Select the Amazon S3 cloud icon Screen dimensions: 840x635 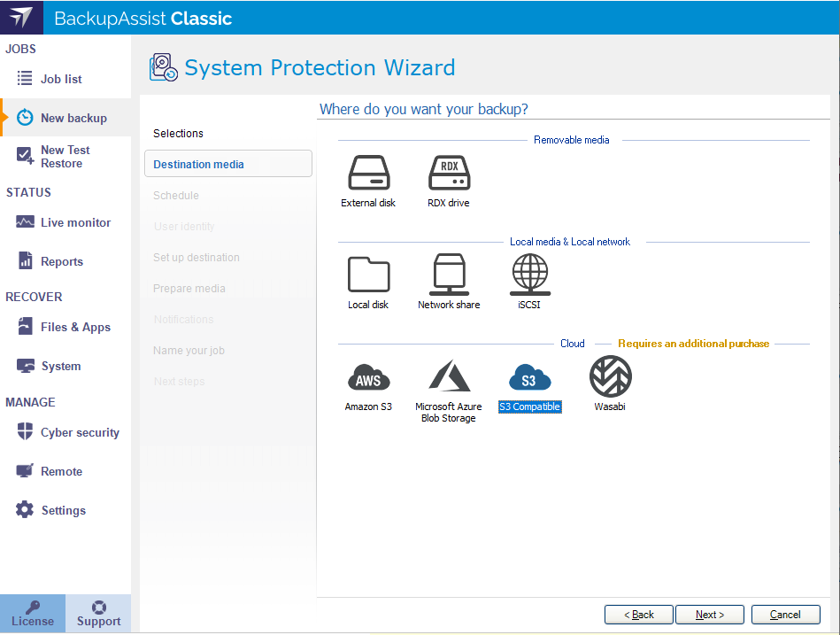tap(368, 377)
